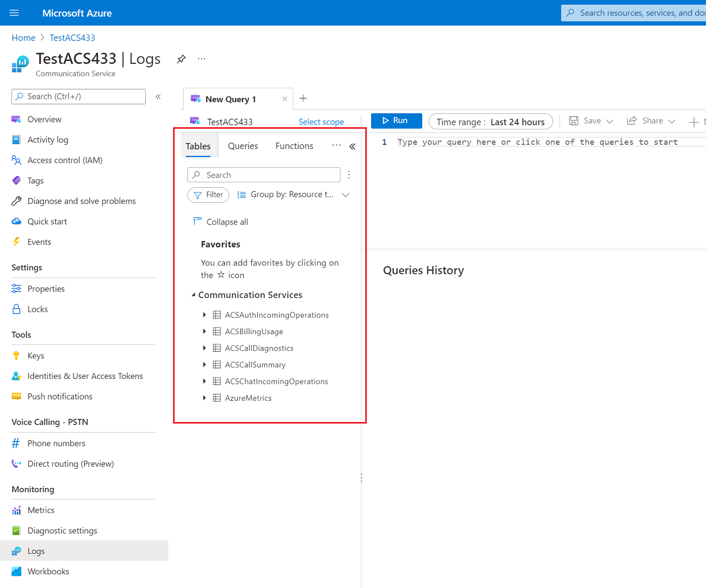Open the Workbooks section
706x588 pixels.
click(x=48, y=571)
